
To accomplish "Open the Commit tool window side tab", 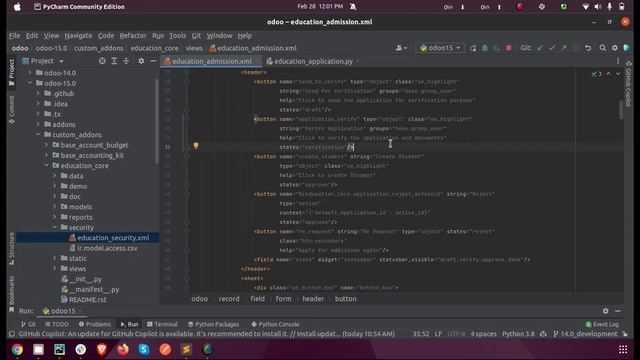I will click(11, 109).
